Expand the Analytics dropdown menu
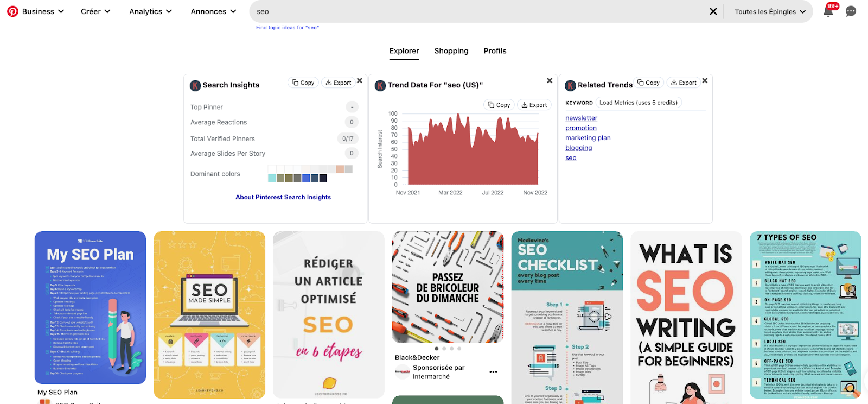868x404 pixels. [150, 11]
